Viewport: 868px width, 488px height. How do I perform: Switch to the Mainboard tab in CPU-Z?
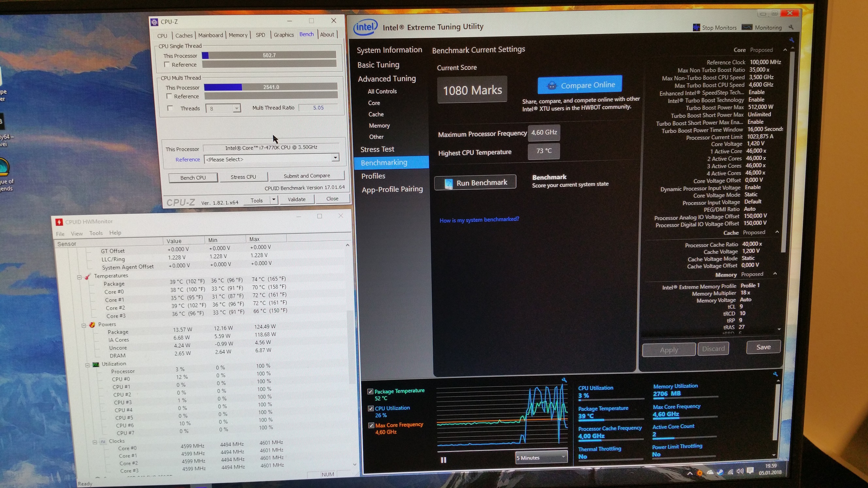coord(210,35)
